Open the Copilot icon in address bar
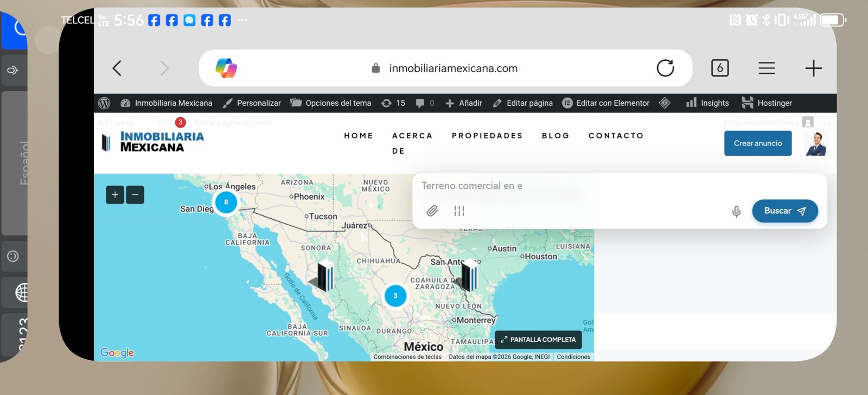This screenshot has height=395, width=868. [x=226, y=68]
